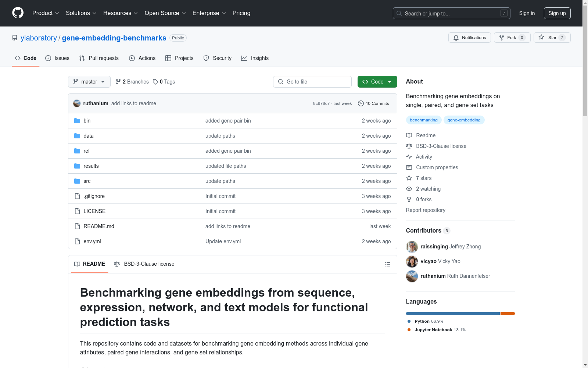View the 40 Commits history

click(x=373, y=103)
